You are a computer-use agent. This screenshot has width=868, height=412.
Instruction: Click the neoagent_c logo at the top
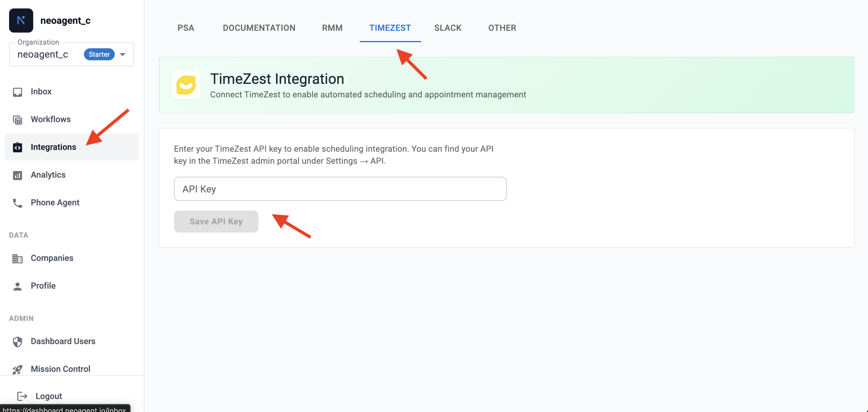click(21, 20)
